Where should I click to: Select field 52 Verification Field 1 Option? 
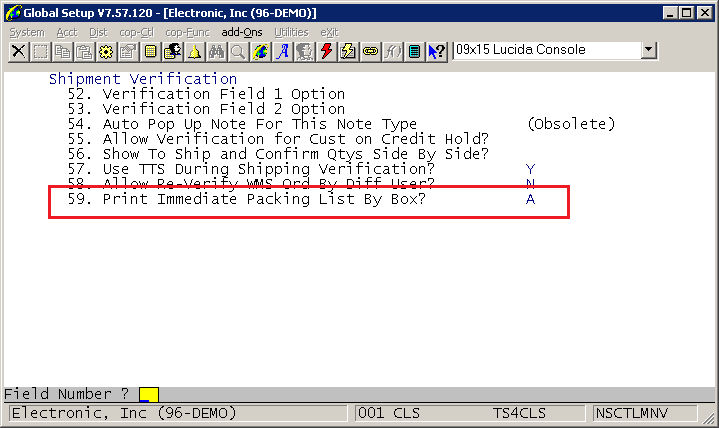click(x=206, y=94)
